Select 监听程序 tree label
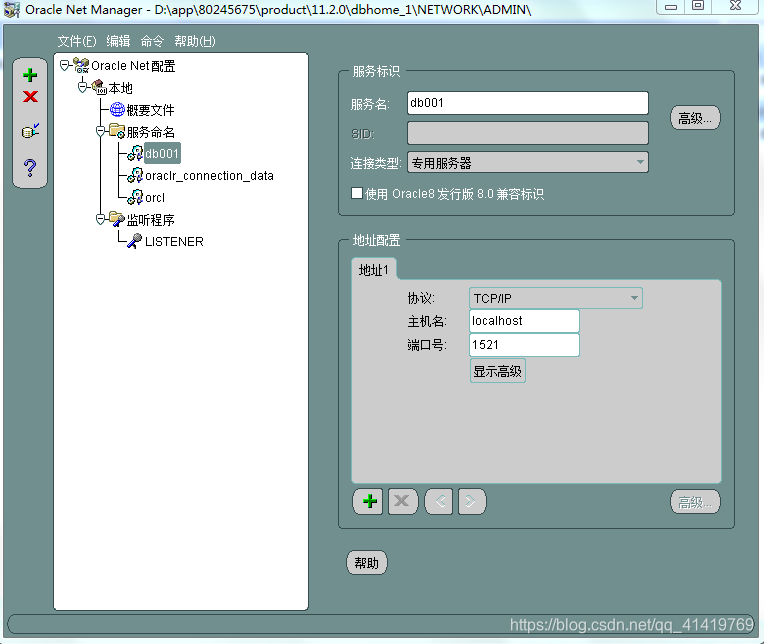 [151, 220]
